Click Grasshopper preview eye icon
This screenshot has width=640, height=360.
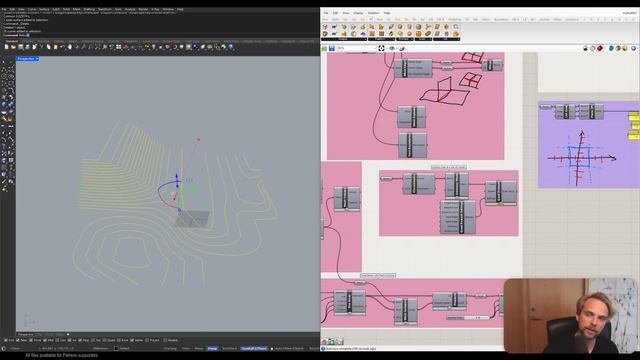[392, 48]
